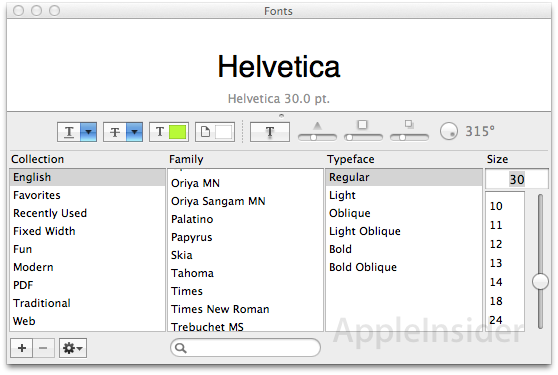Image resolution: width=558 pixels, height=375 pixels.
Task: Choose the Skia font family
Action: click(x=245, y=255)
